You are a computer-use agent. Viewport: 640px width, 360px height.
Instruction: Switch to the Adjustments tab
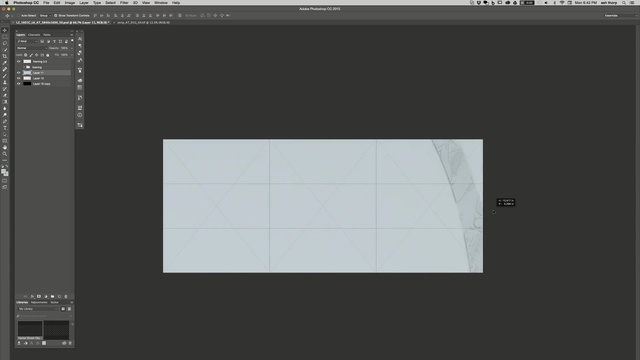(39, 302)
